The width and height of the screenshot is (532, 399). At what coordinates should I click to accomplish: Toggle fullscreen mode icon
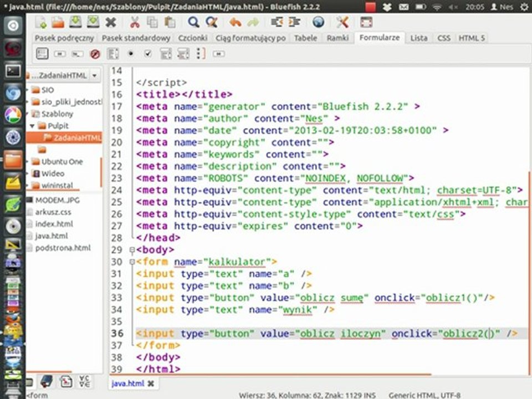366,22
